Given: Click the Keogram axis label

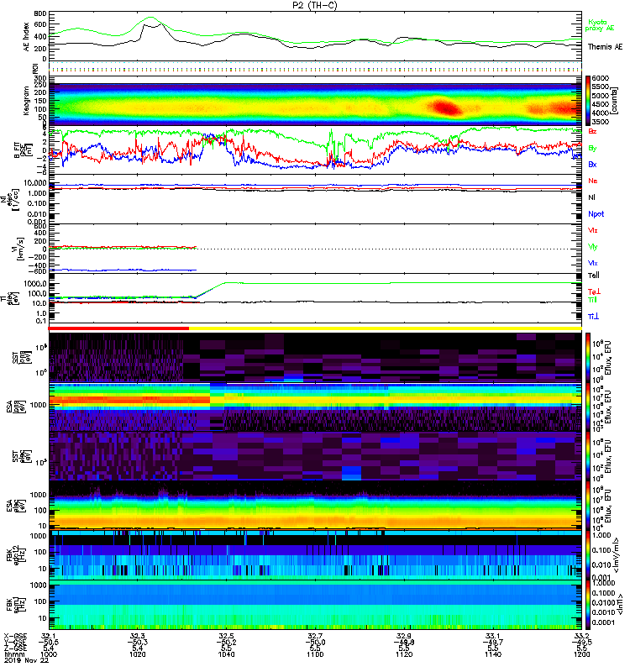Looking at the screenshot, I should (26, 101).
